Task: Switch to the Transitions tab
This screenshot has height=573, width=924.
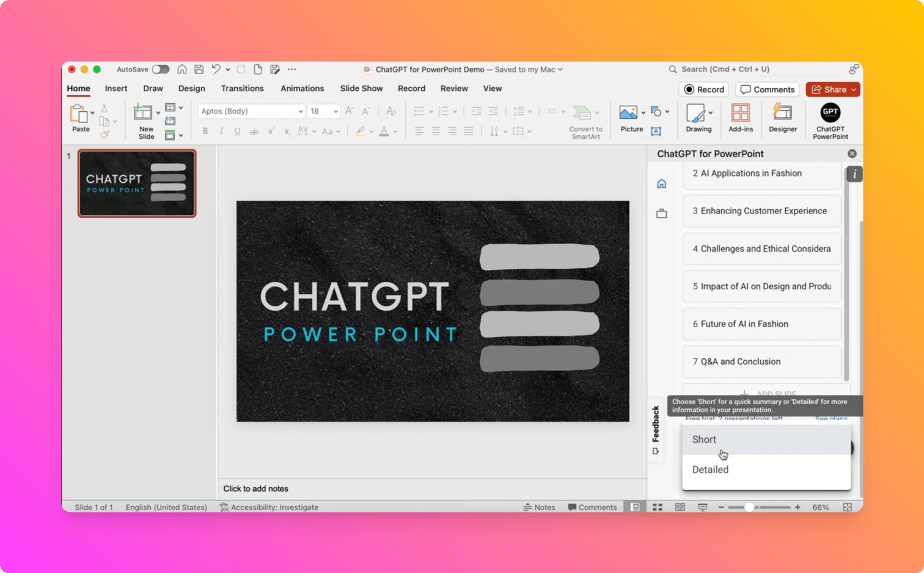Action: pyautogui.click(x=242, y=89)
